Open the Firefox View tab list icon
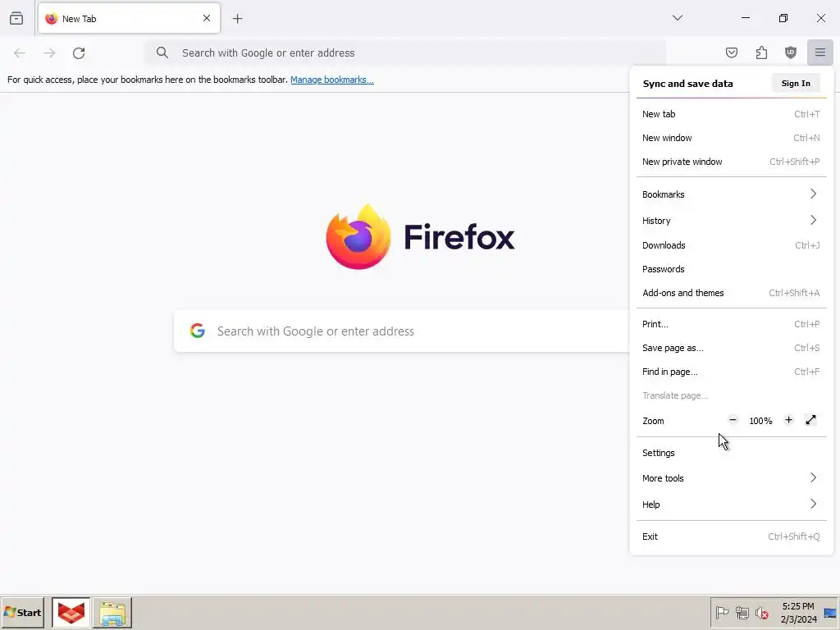Viewport: 840px width, 630px height. point(16,18)
